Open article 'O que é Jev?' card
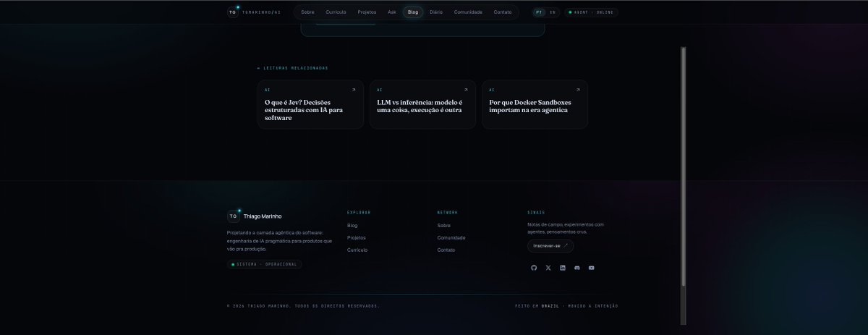Image resolution: width=868 pixels, height=335 pixels. tap(310, 104)
